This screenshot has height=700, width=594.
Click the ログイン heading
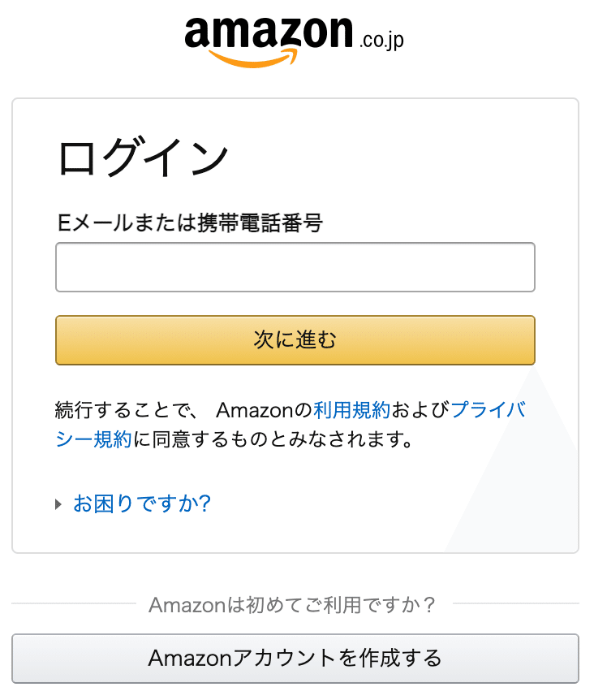point(144,156)
